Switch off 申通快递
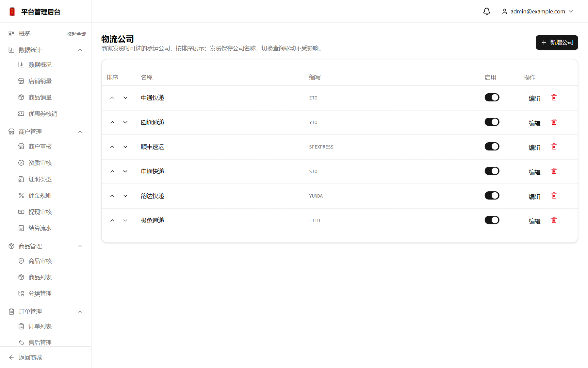This screenshot has width=588, height=368. click(x=492, y=171)
